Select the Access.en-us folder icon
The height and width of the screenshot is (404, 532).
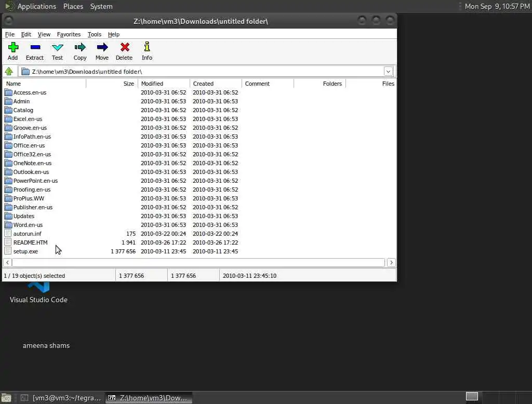tap(8, 92)
